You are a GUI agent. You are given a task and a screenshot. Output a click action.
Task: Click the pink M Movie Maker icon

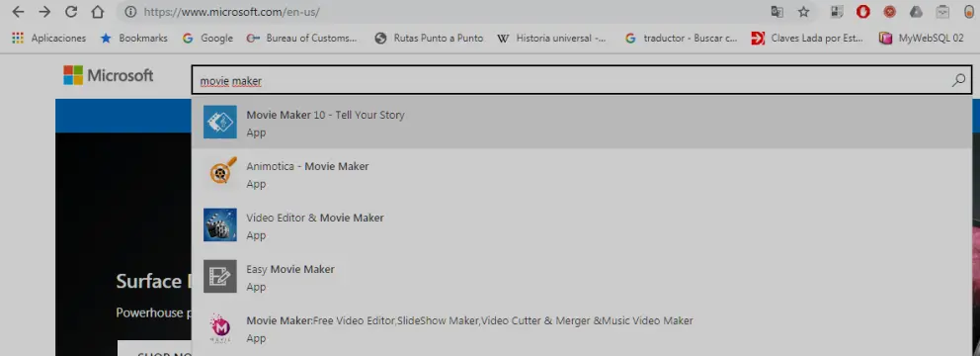click(x=220, y=328)
